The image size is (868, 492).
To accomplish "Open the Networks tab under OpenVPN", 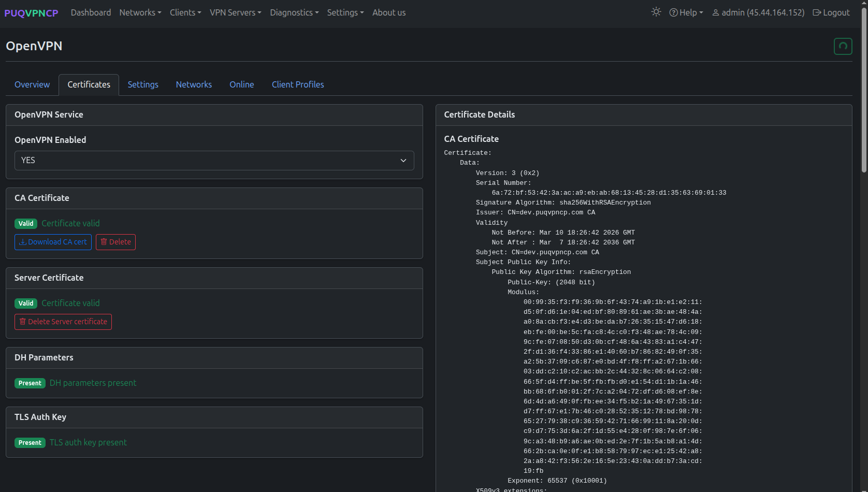I will point(194,84).
